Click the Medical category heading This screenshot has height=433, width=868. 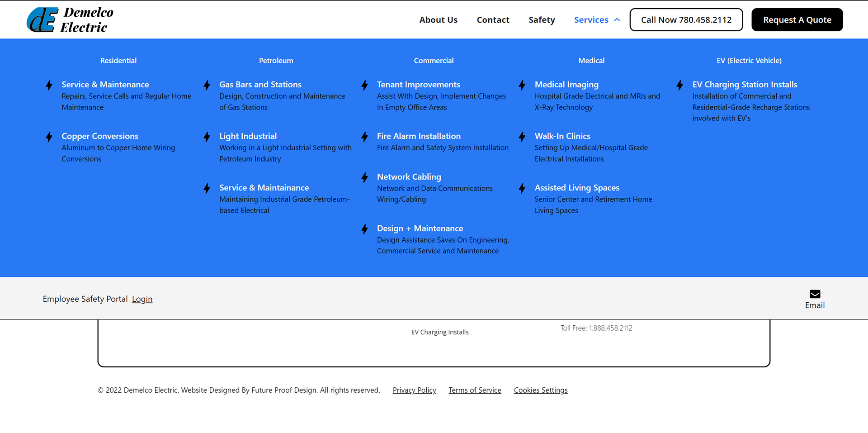591,61
